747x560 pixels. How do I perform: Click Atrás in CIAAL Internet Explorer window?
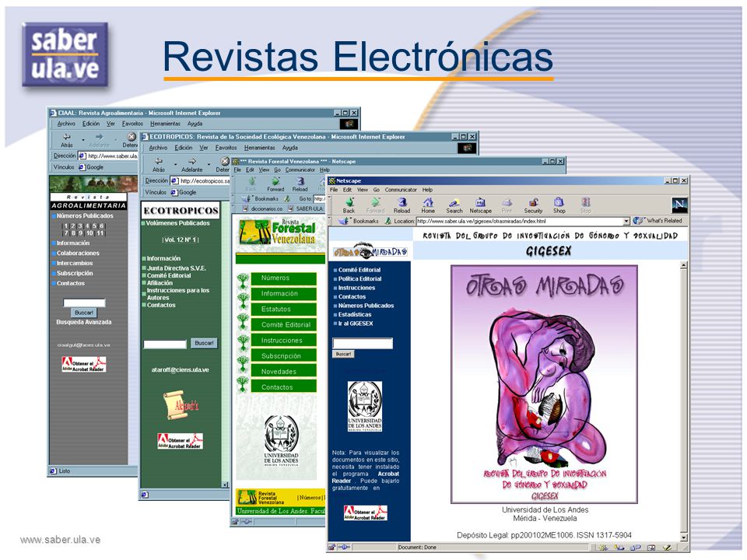67,141
